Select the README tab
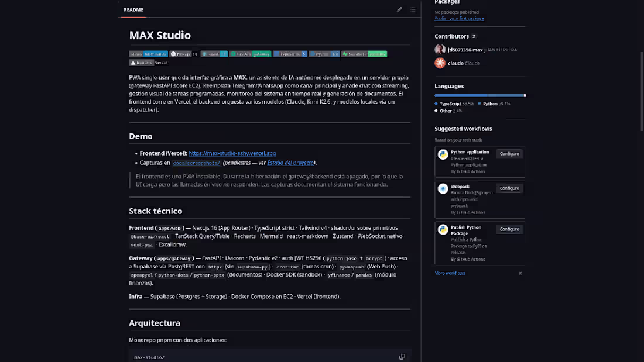Viewport: 644px width, 362px height. (133, 9)
